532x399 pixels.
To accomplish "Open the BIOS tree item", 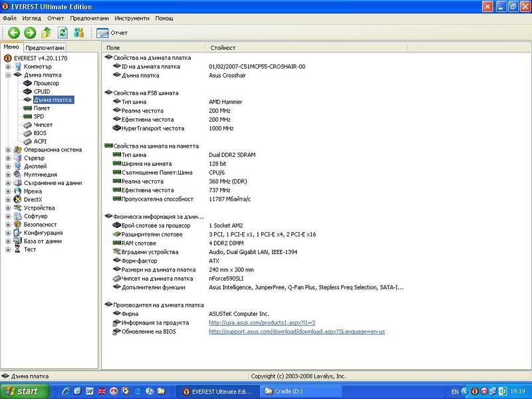I will [40, 133].
